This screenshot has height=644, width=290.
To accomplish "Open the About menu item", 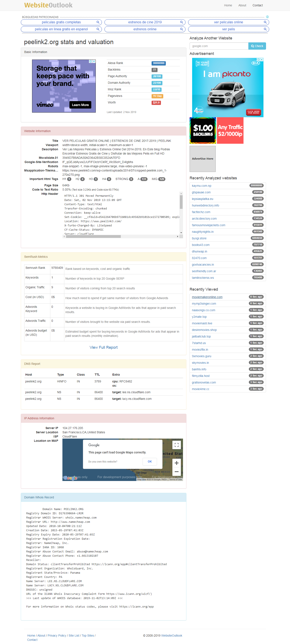I will pyautogui.click(x=242, y=5).
